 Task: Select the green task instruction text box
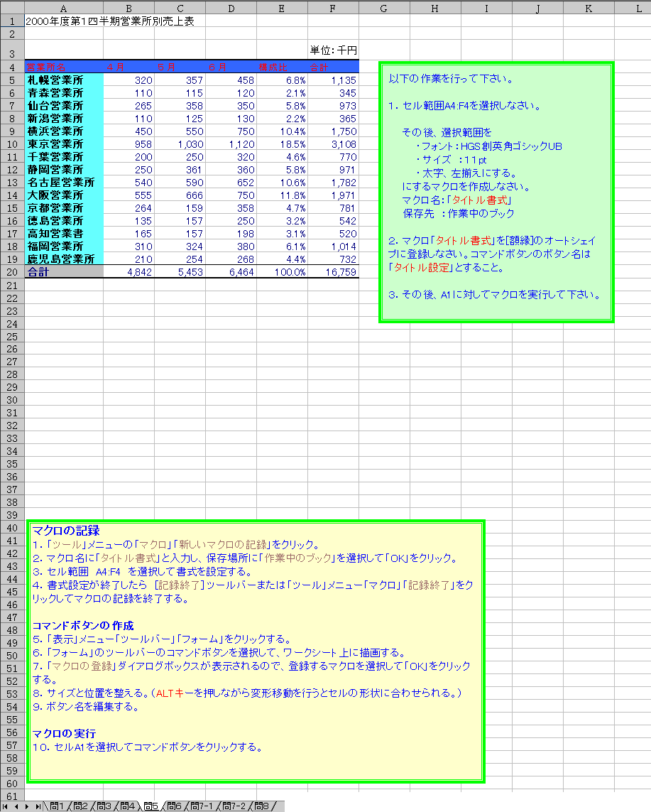[x=496, y=192]
